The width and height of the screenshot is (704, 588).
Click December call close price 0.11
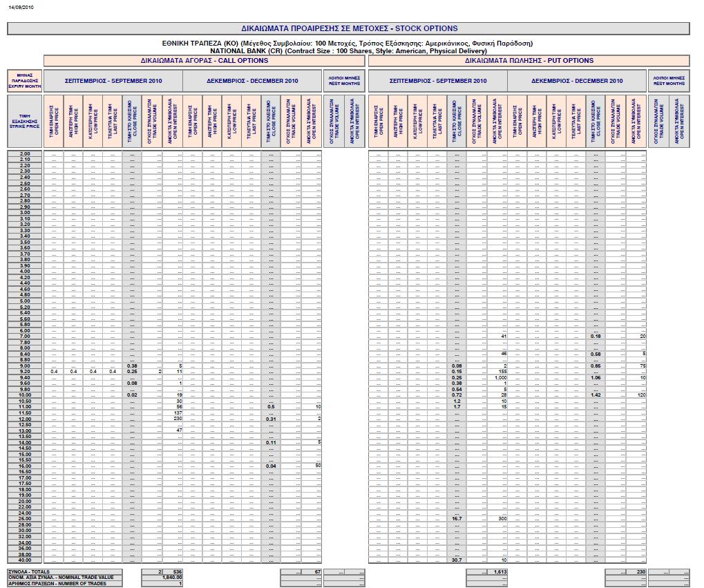tap(271, 442)
